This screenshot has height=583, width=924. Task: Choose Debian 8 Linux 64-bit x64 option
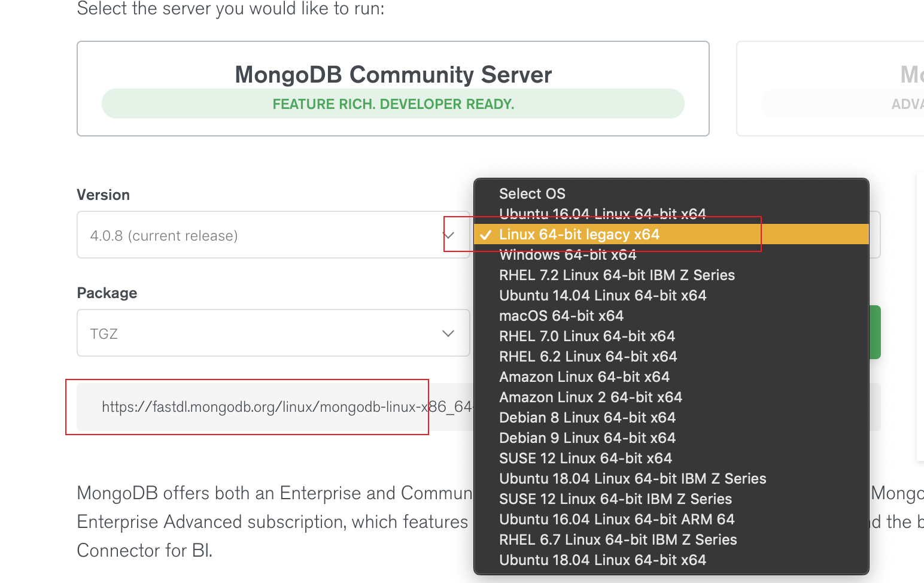click(671, 417)
